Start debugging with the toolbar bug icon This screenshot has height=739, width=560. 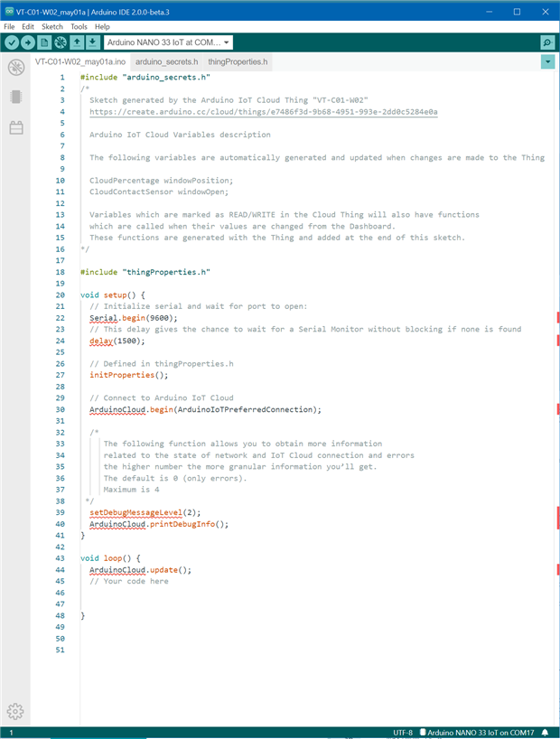[x=61, y=42]
